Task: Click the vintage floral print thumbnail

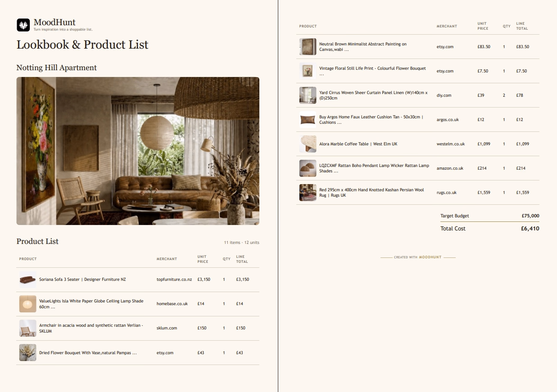Action: coord(308,71)
